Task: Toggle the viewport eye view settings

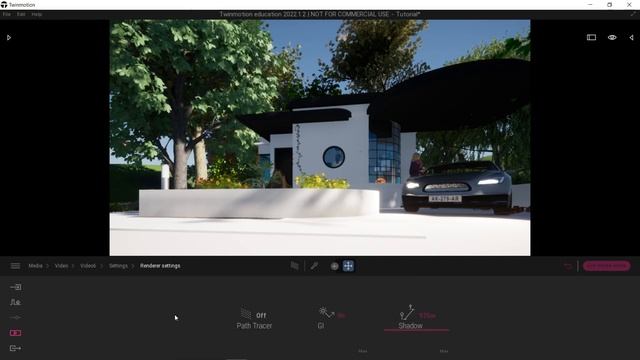Action: [612, 38]
